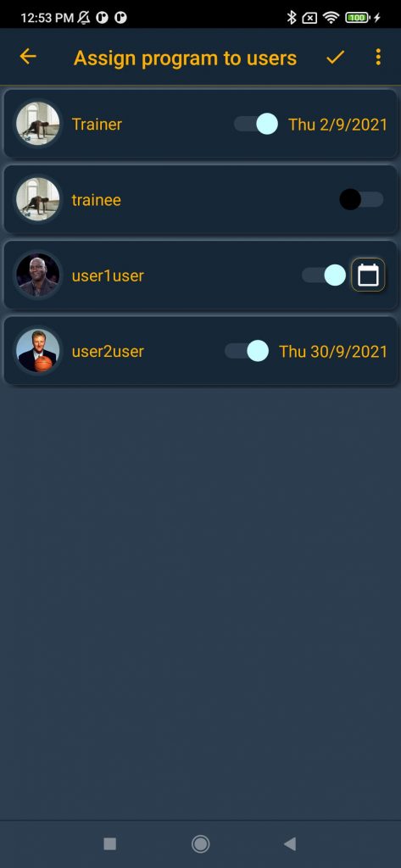Switch off the user2user toggle
This screenshot has width=401, height=868.
tap(247, 351)
